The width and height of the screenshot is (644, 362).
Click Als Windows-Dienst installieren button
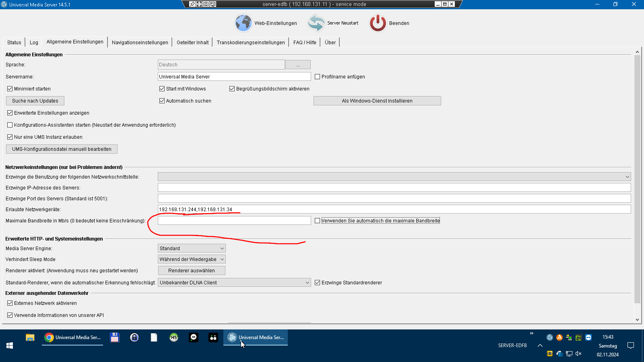coord(377,101)
